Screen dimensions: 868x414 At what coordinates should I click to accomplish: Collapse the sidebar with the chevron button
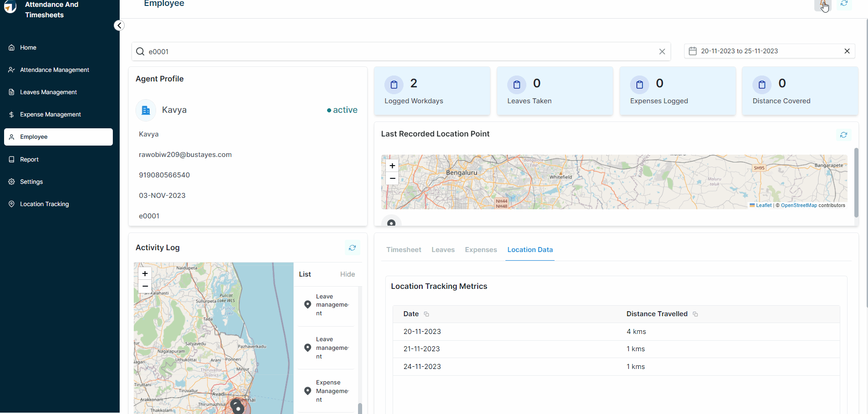(x=119, y=25)
